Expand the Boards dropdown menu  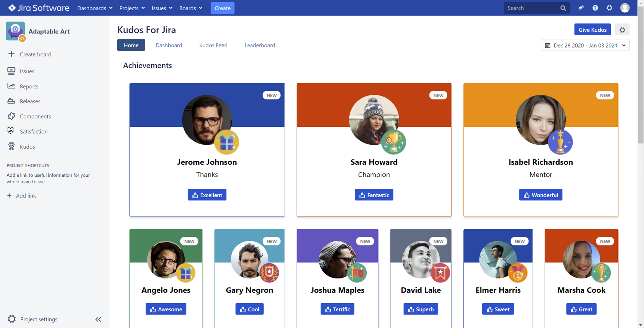[191, 8]
